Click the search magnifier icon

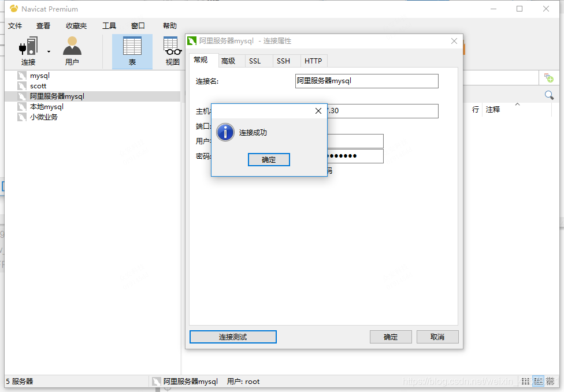click(549, 95)
